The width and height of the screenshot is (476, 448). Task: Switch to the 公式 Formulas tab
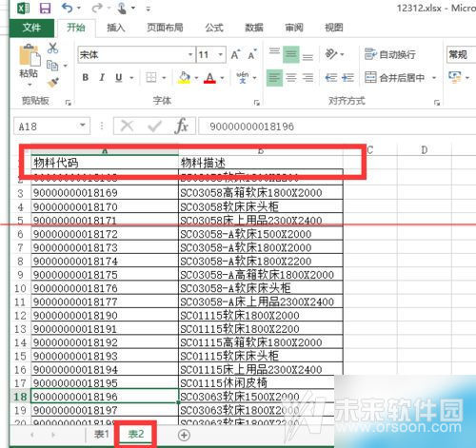click(x=214, y=28)
